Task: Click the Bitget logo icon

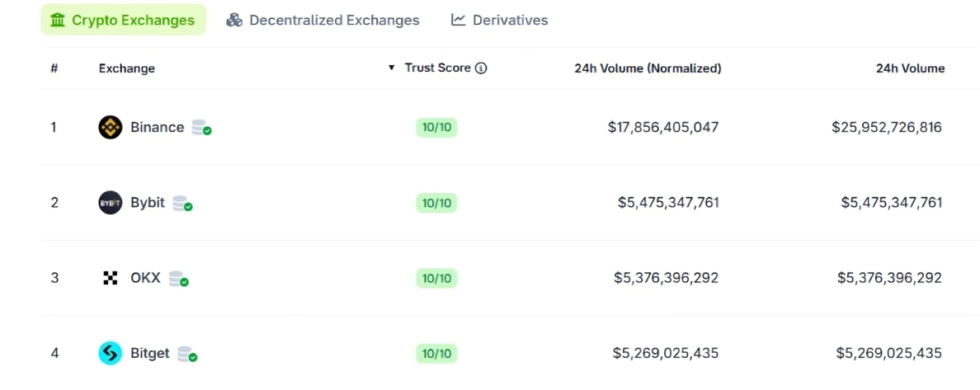Action: (x=111, y=353)
